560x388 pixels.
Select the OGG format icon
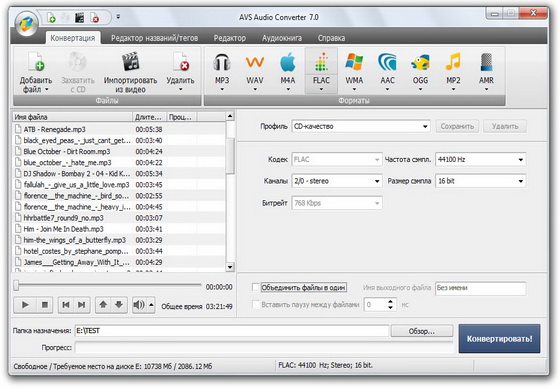pos(420,63)
